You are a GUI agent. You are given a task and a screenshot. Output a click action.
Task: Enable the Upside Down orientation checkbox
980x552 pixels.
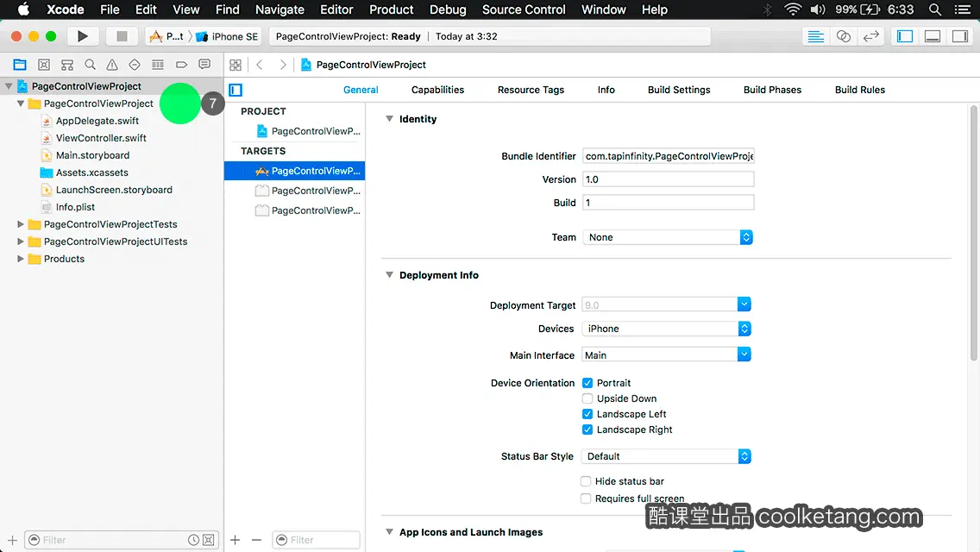pos(587,398)
